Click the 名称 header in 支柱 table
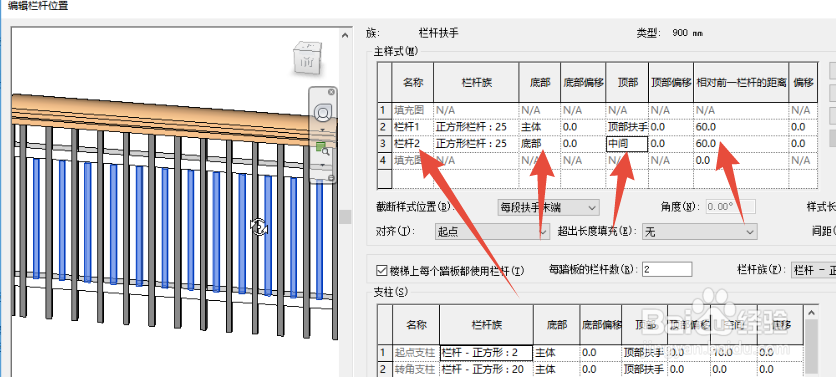The height and width of the screenshot is (377, 836). click(x=416, y=325)
